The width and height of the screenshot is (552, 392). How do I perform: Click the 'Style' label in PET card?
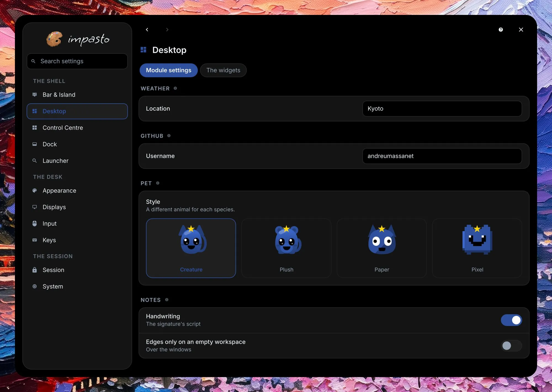tap(153, 202)
